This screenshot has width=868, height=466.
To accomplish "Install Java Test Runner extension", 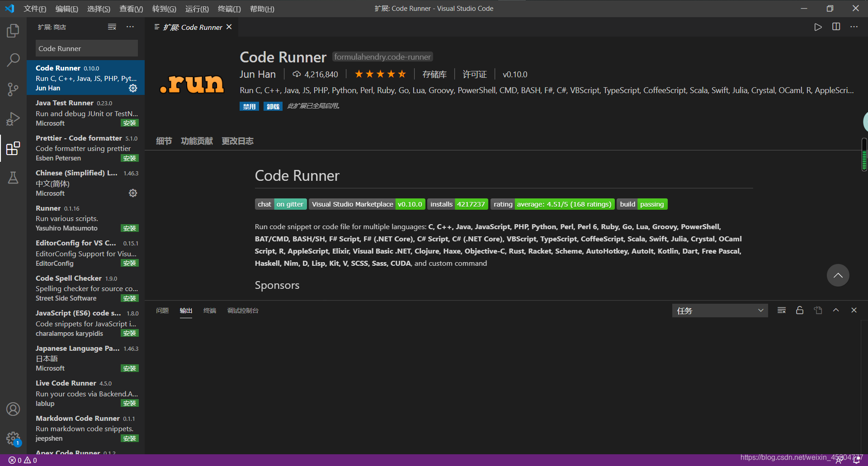I will [x=130, y=123].
